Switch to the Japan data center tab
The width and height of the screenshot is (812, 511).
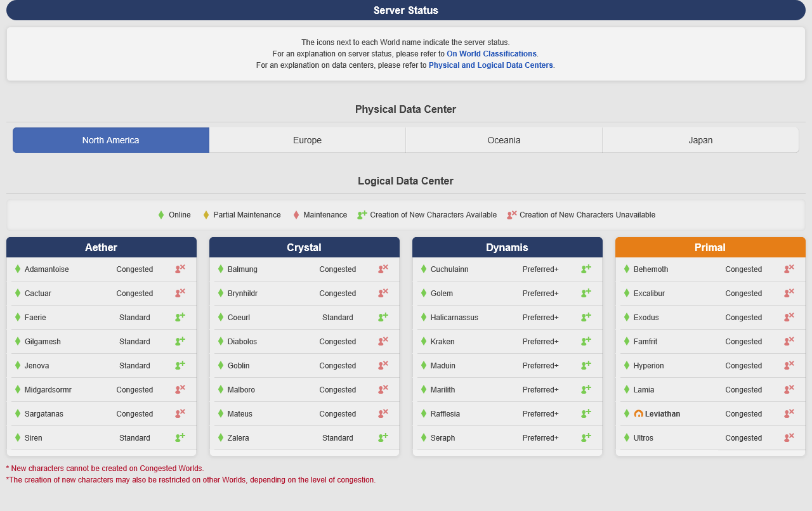click(x=701, y=140)
